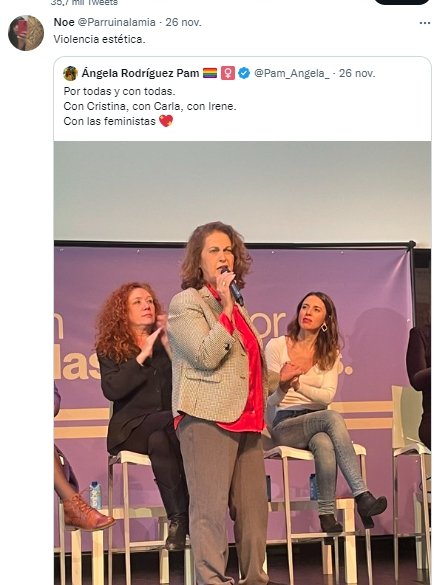Screen dimensions: 441x585
Task: Click the blue verified badge
Action: click(x=244, y=73)
